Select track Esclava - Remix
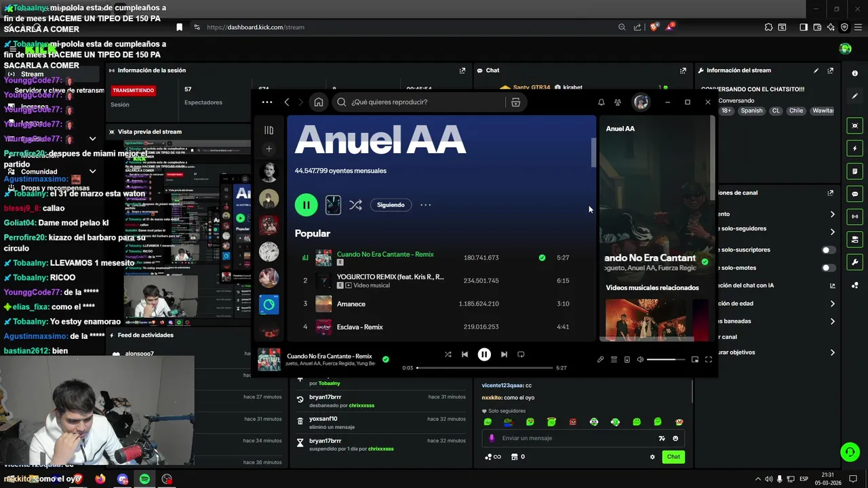The image size is (868, 488). tap(360, 327)
